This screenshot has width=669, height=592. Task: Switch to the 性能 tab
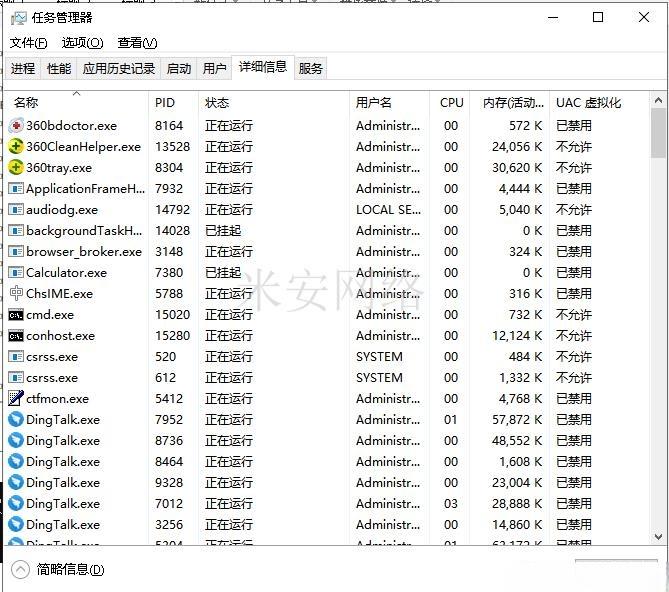pyautogui.click(x=59, y=68)
